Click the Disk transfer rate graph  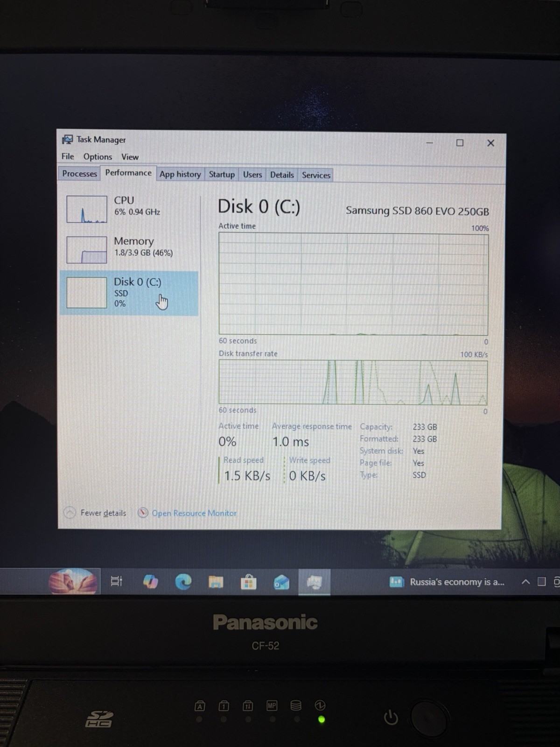coord(353,382)
